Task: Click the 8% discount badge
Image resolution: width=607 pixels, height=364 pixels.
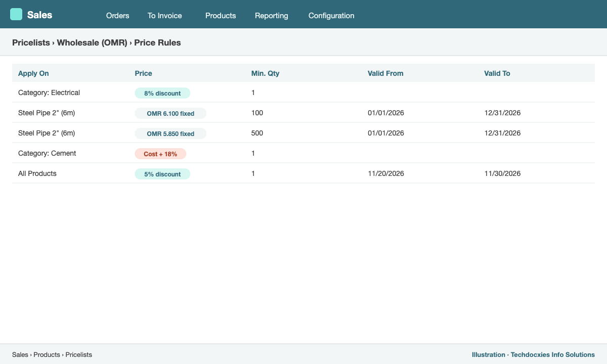Action: coord(162,93)
